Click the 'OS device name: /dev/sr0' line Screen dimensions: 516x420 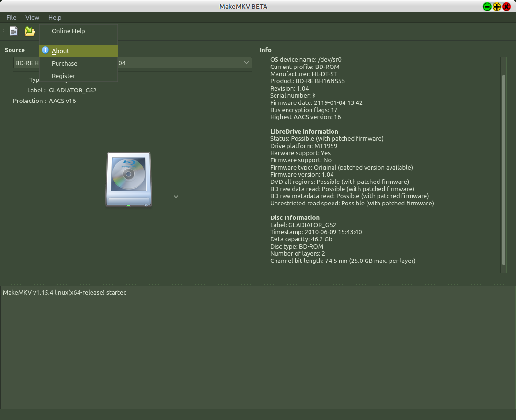point(306,59)
